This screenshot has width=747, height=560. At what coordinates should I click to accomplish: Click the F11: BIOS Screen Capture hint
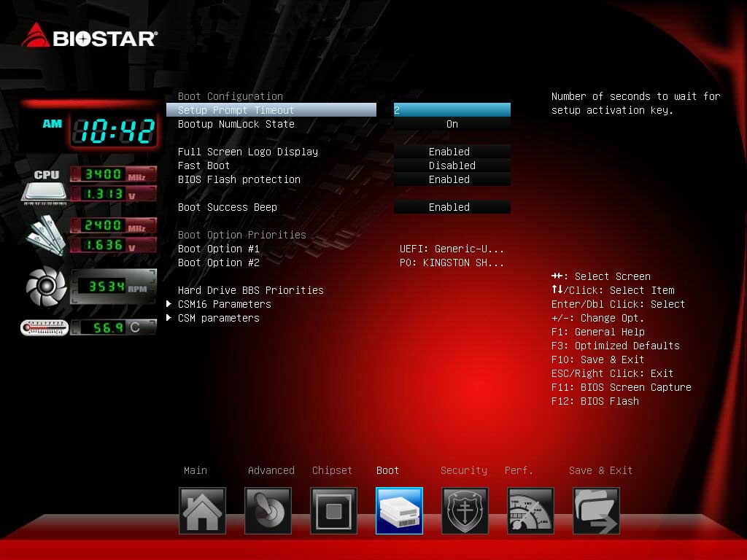pos(621,387)
